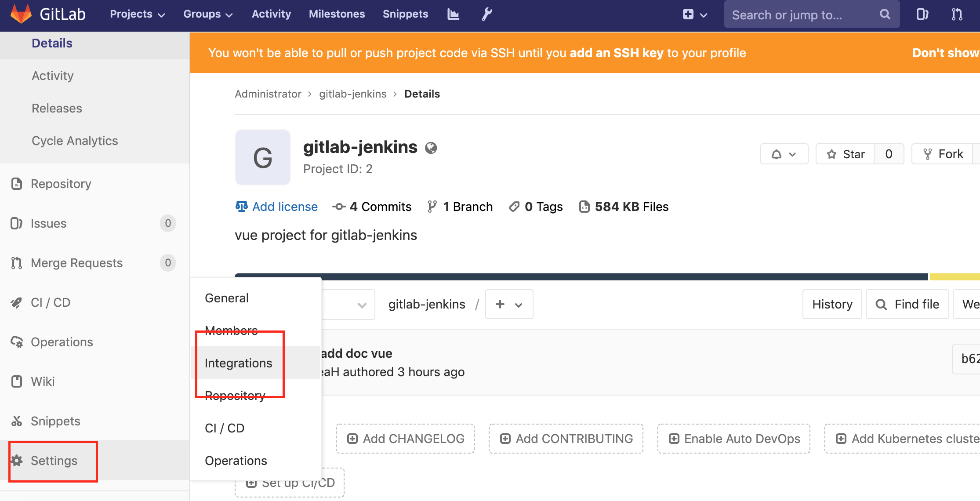Open the Milestones menu item
Image resolution: width=980 pixels, height=501 pixels.
click(337, 14)
